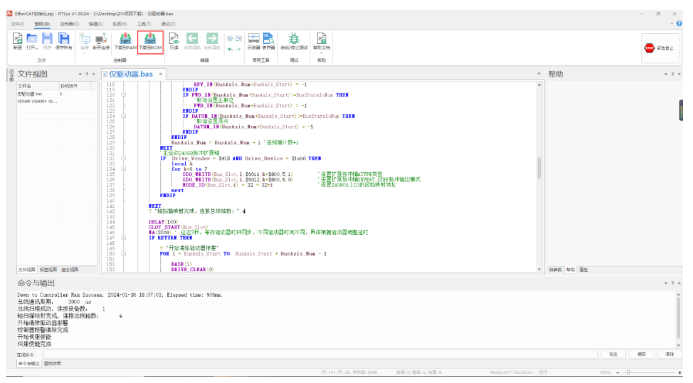Switch to the label view bottom tab

[x=48, y=269]
